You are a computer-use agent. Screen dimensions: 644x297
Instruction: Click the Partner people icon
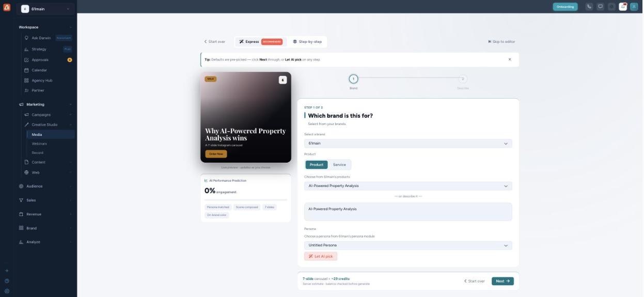(x=27, y=90)
